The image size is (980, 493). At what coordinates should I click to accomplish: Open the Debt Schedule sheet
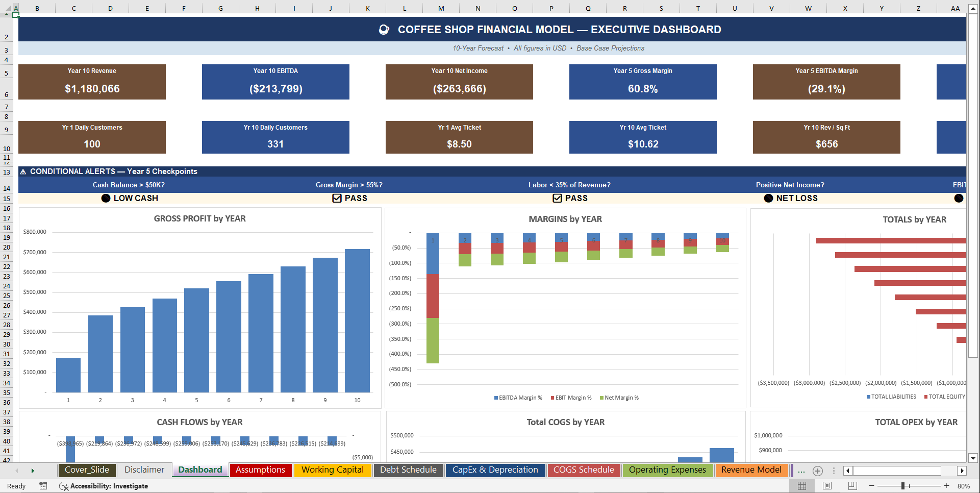(408, 470)
